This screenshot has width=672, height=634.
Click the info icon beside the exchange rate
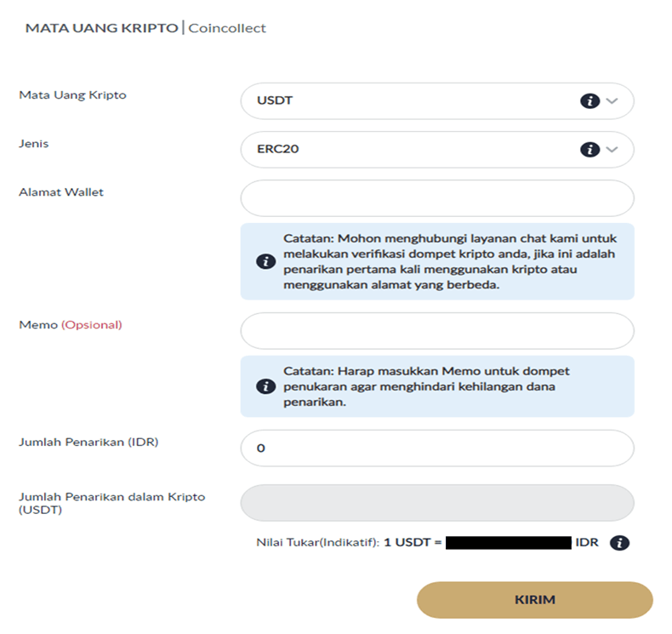click(x=619, y=543)
